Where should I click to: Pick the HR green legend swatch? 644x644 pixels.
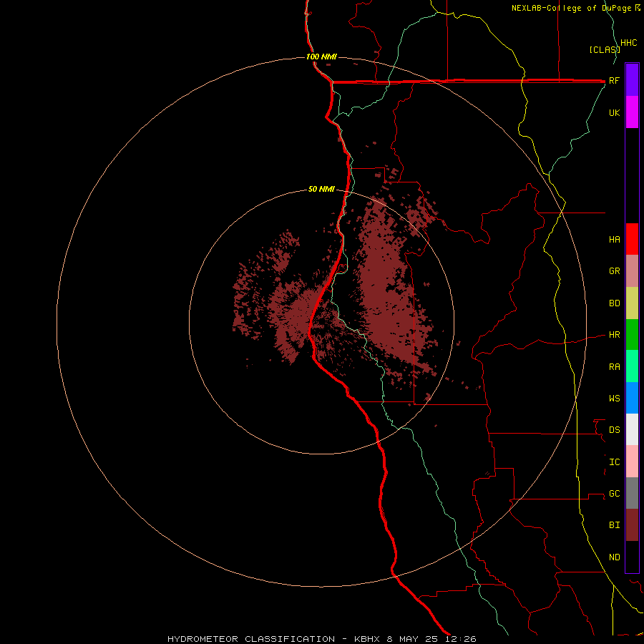(632, 335)
